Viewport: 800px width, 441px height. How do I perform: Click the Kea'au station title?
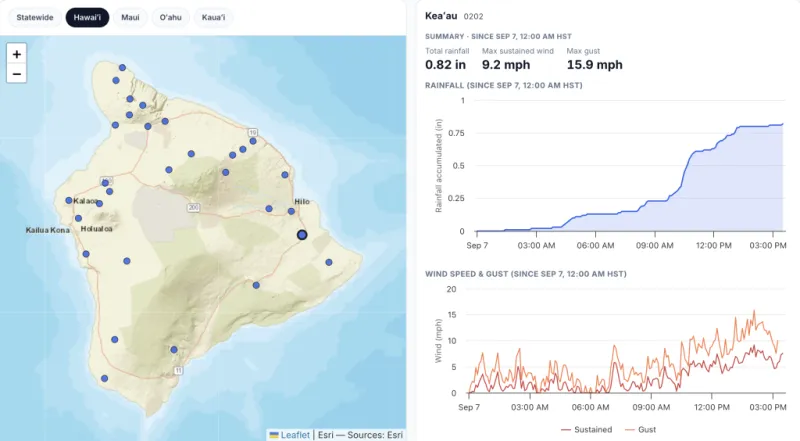pos(441,16)
